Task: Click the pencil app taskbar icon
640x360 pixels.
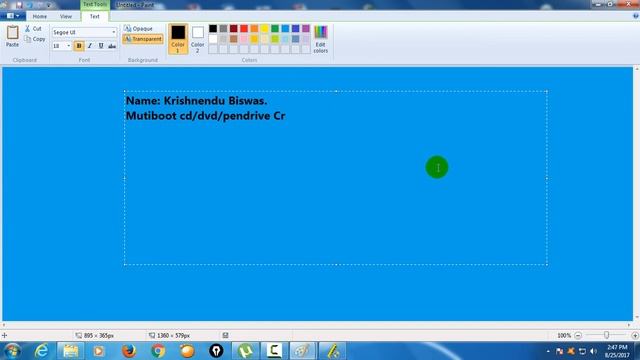Action: [x=332, y=351]
